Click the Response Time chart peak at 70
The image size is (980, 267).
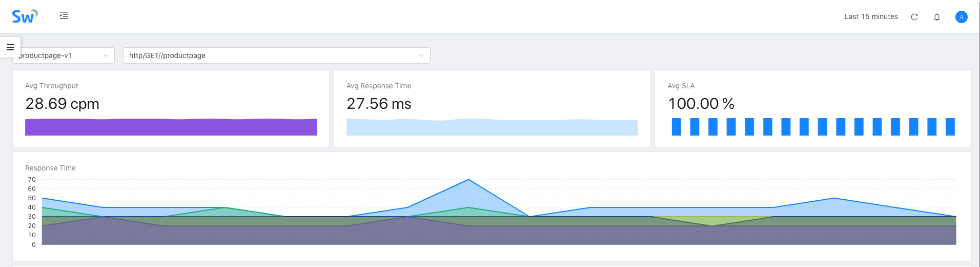point(468,180)
